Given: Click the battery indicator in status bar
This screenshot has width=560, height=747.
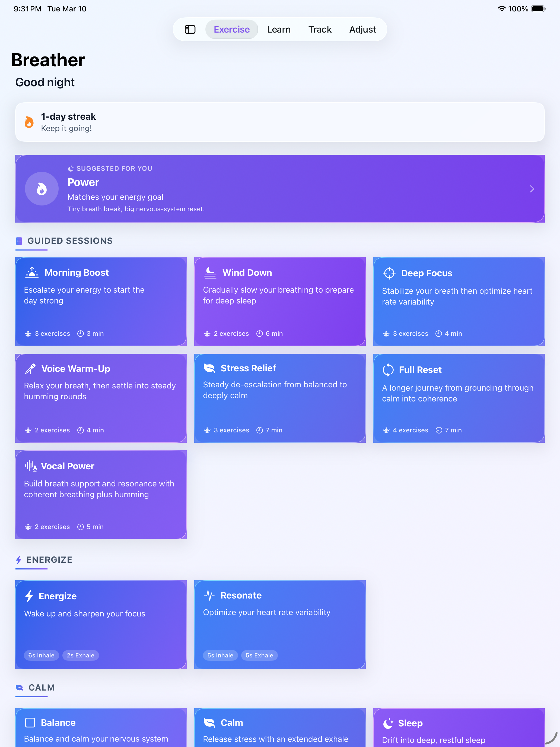Looking at the screenshot, I should pyautogui.click(x=538, y=9).
